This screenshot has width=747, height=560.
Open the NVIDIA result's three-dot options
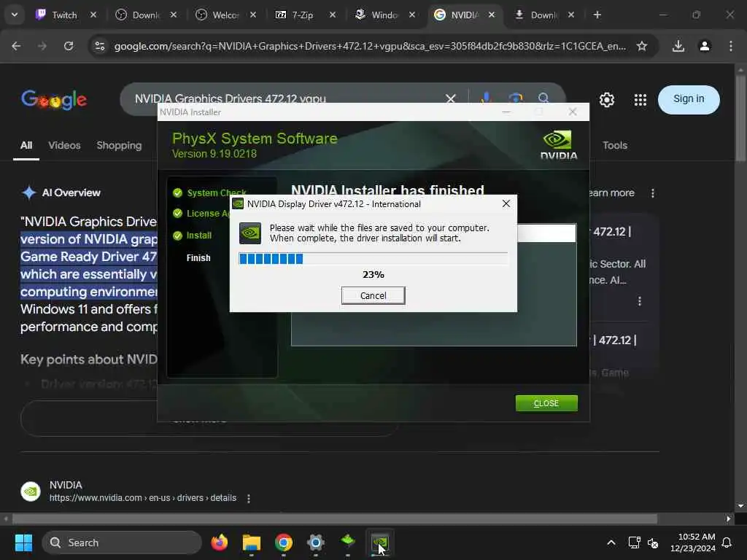[x=249, y=498]
